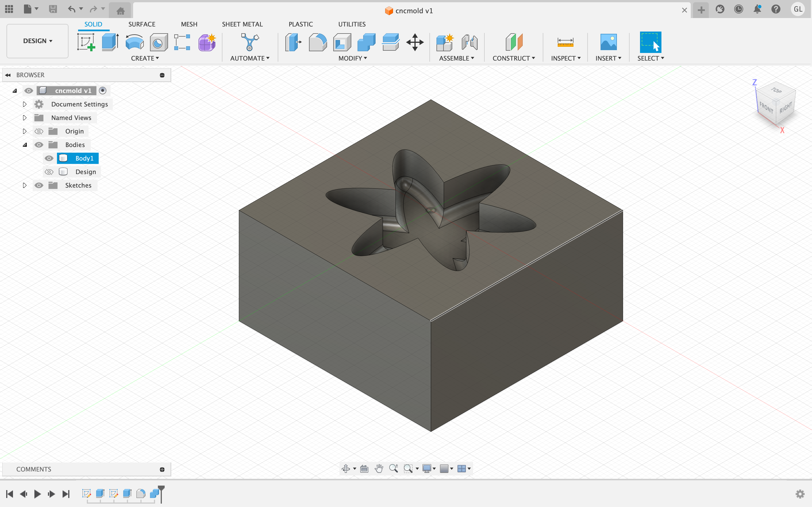The height and width of the screenshot is (507, 812).
Task: Open the CONSTRUCT menu
Action: click(x=513, y=58)
